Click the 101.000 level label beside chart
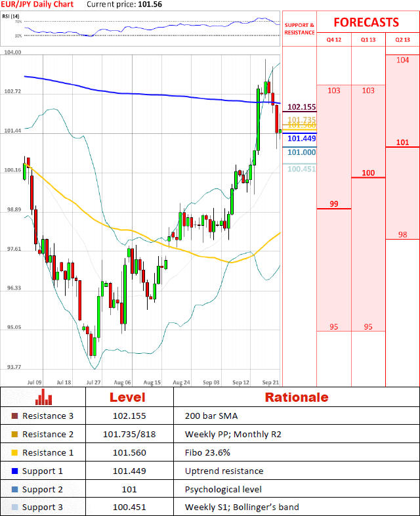This screenshot has width=420, height=516. pos(302,152)
